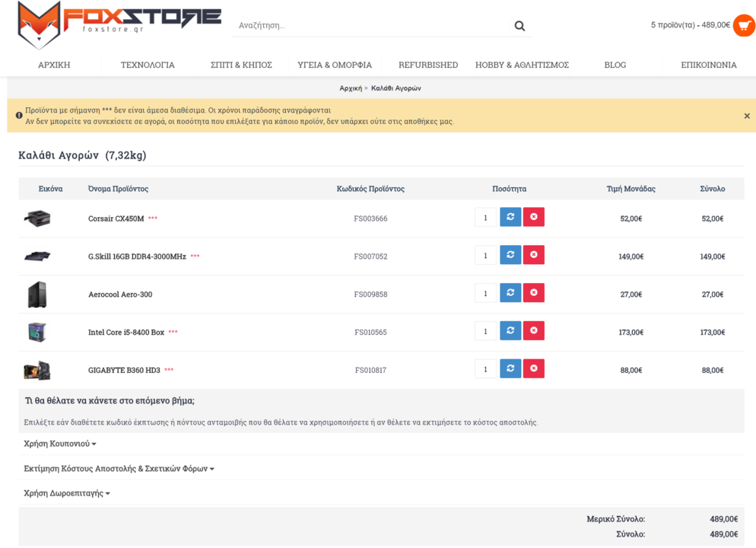Click quantity field for G.Skill 16GB DDR4-3000MHz

pos(485,255)
